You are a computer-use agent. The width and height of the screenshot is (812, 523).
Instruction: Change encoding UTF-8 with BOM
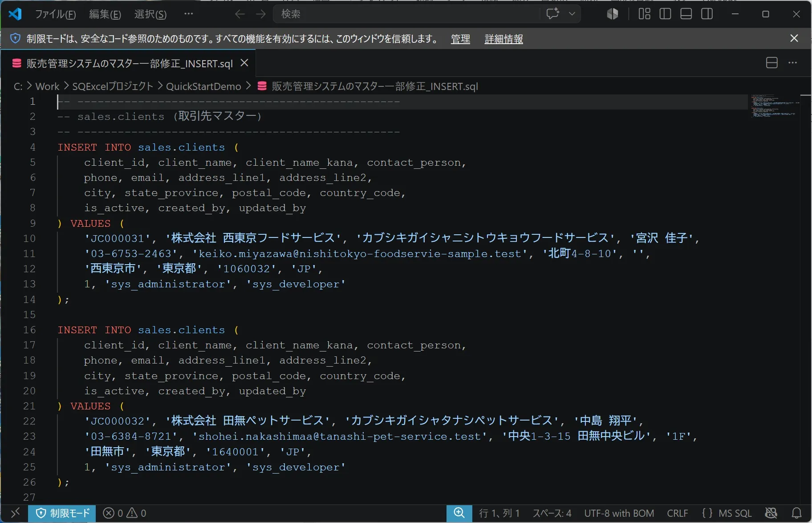click(x=619, y=513)
